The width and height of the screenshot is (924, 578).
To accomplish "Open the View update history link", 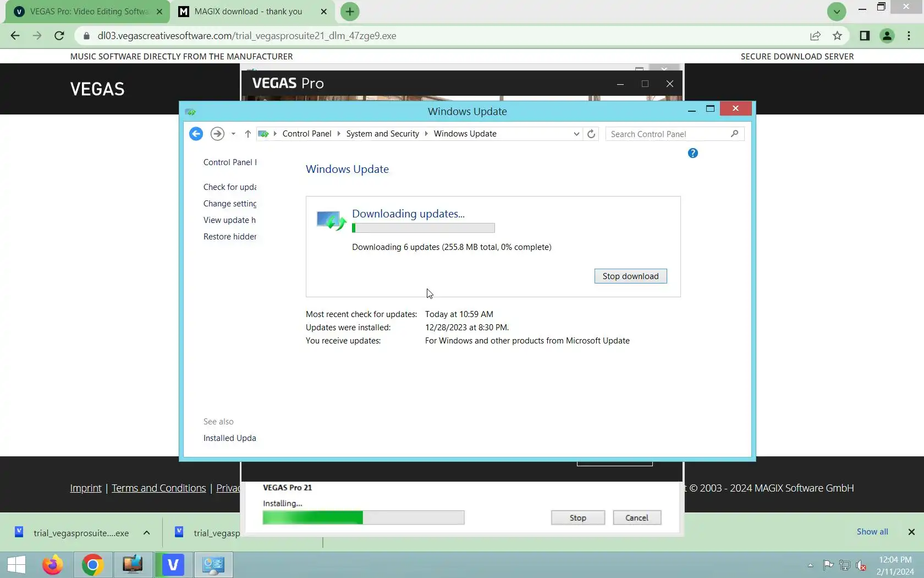I will [x=230, y=220].
